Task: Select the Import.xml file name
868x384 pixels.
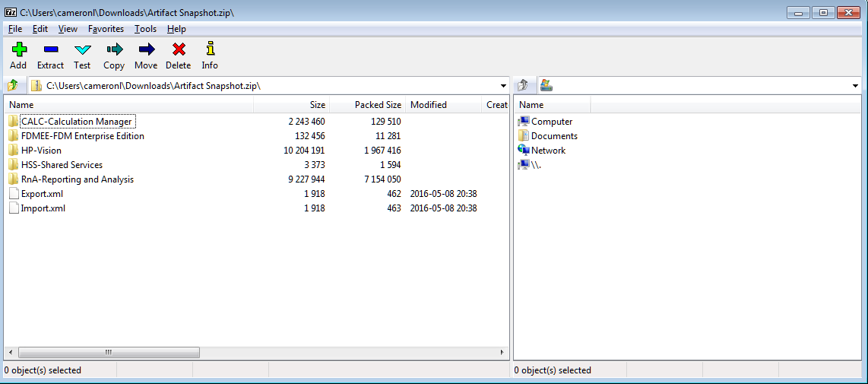Action: 43,208
